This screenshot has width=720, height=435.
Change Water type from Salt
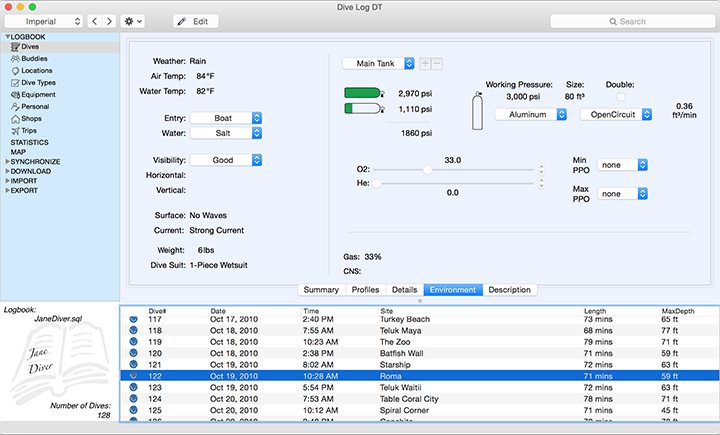(226, 133)
